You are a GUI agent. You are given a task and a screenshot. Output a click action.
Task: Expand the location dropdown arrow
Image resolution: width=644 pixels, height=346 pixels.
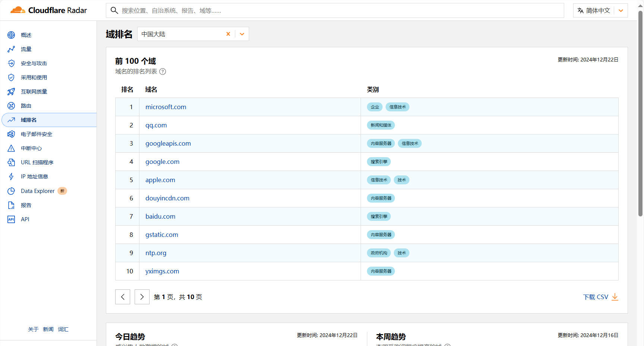pyautogui.click(x=242, y=34)
